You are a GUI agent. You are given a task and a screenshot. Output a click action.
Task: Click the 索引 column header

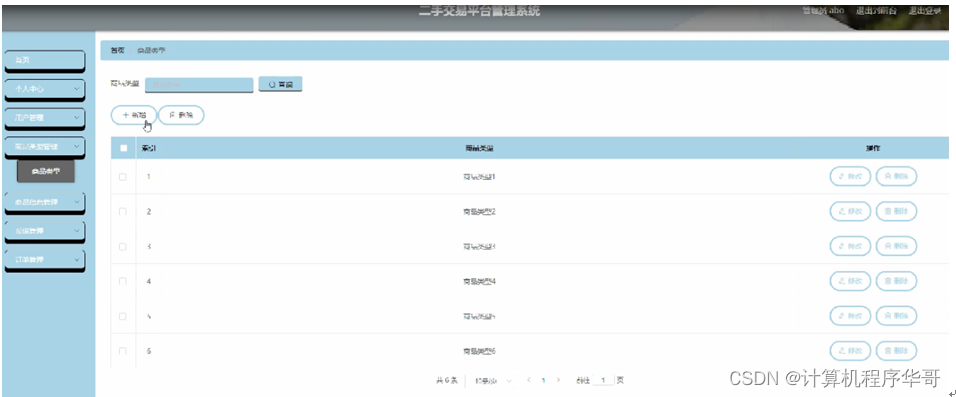(149, 148)
